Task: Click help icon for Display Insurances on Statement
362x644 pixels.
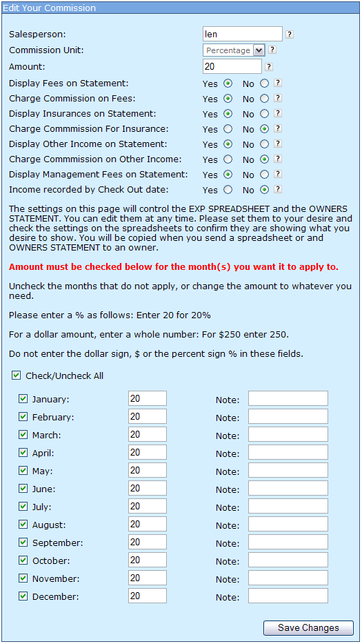Action: [278, 113]
